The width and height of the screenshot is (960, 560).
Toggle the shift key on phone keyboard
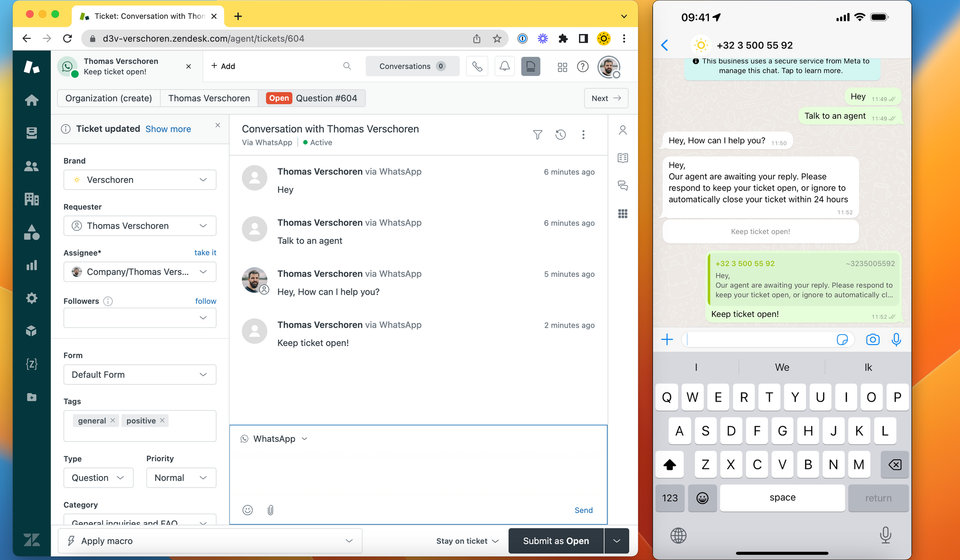(x=670, y=465)
